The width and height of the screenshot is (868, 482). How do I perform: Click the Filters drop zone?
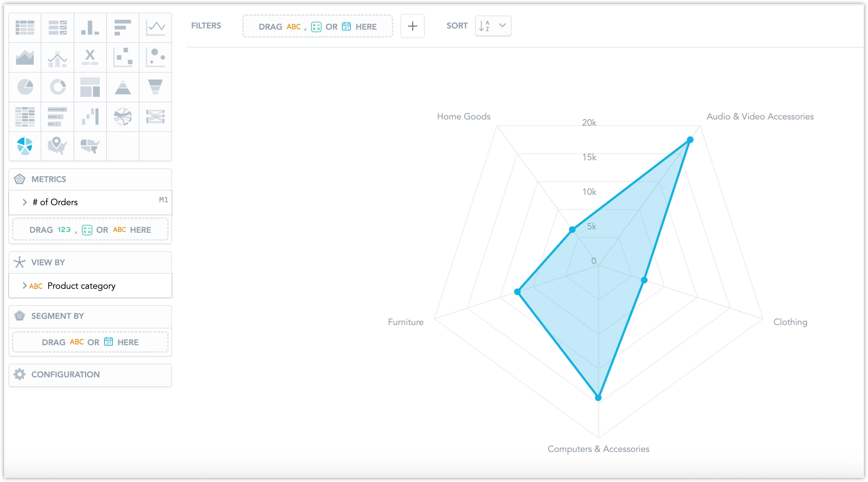coord(318,26)
